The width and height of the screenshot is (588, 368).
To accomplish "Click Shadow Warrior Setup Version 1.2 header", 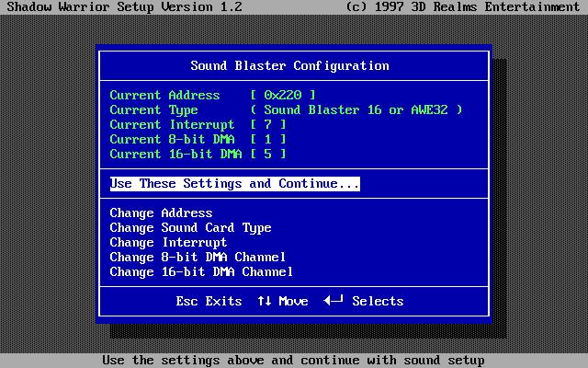I will point(125,6).
